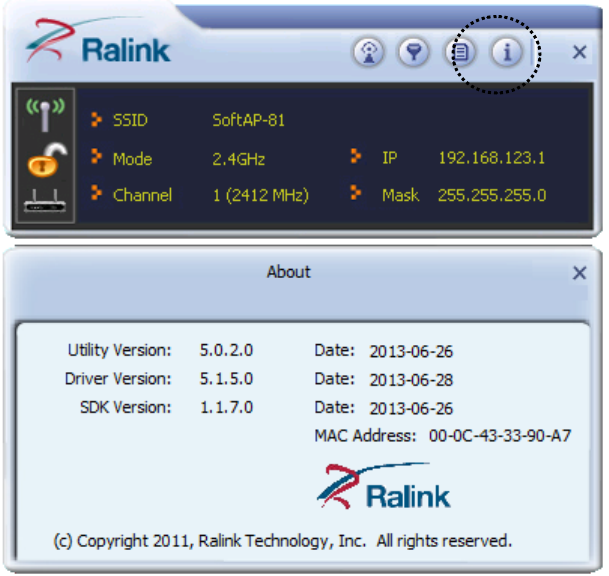609x576 pixels.
Task: Click the subnet Mask 255.255.255.0
Action: (x=492, y=195)
